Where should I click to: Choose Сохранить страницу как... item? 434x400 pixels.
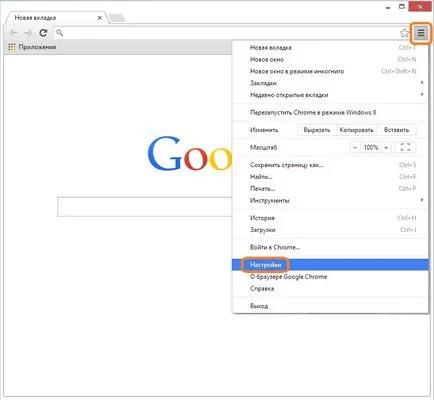(x=330, y=165)
